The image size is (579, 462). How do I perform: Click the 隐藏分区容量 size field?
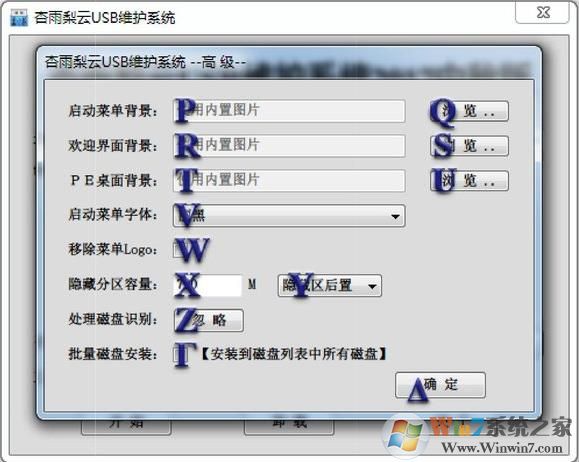pos(208,285)
